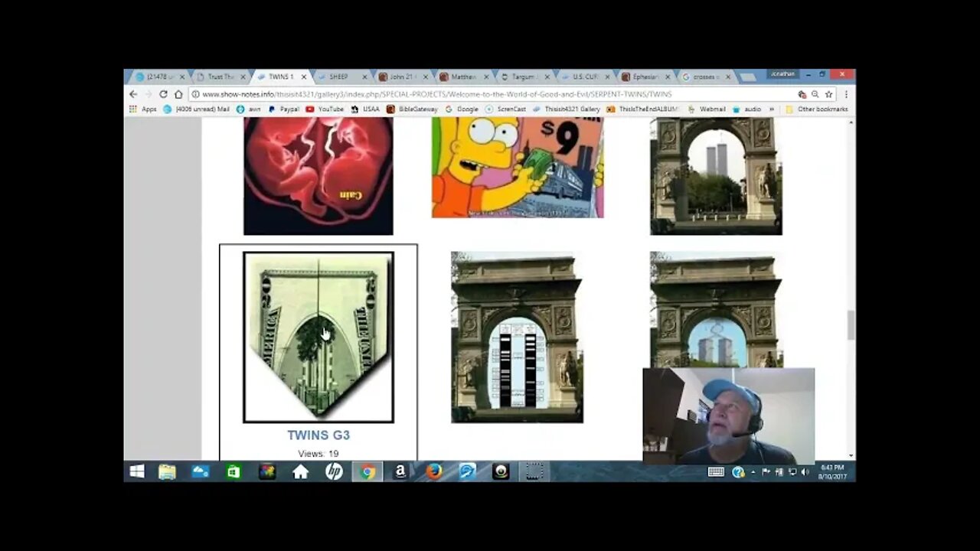Open the arch with gray twin towers thumbnail

pyautogui.click(x=716, y=176)
